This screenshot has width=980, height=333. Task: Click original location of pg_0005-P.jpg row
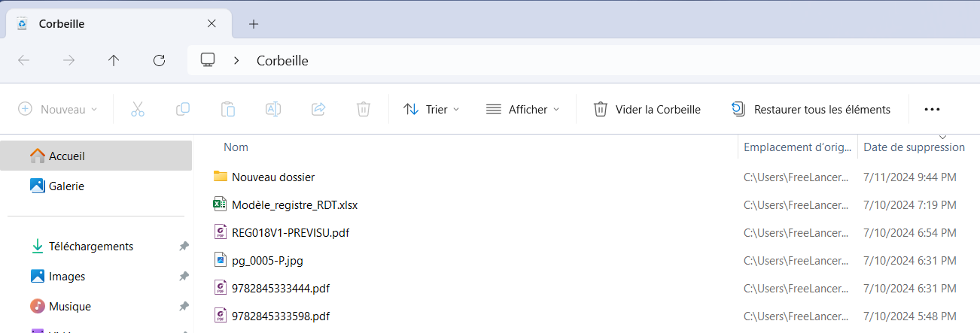click(797, 261)
